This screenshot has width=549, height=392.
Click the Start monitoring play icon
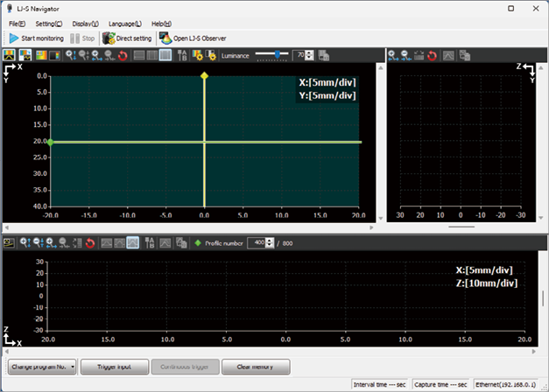tap(14, 38)
